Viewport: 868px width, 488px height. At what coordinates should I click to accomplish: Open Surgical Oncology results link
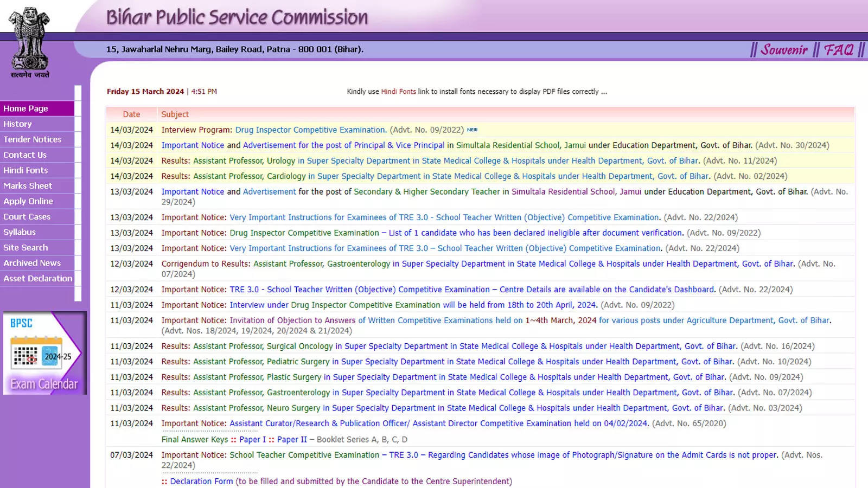pos(465,346)
